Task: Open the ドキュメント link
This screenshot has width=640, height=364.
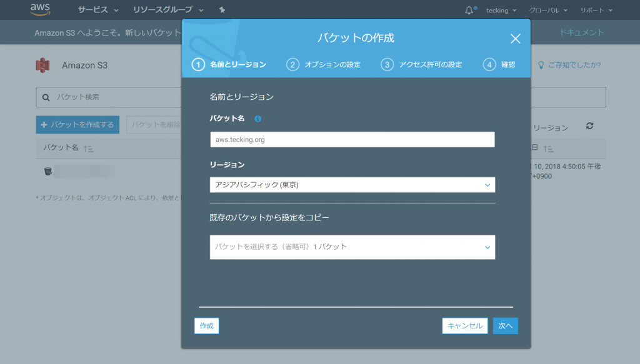Action: (582, 32)
